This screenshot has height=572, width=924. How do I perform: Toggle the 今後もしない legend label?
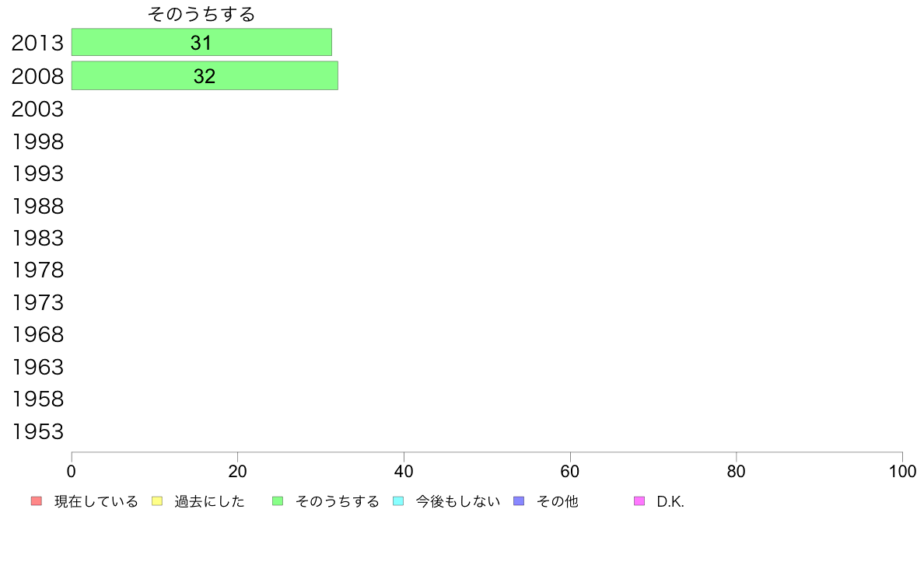(x=457, y=502)
